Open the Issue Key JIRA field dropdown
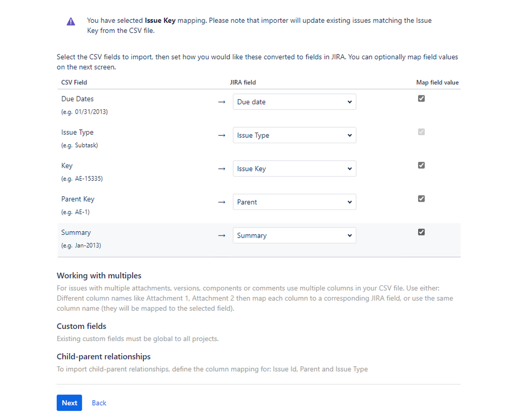This screenshot has height=420, width=530. coord(294,169)
